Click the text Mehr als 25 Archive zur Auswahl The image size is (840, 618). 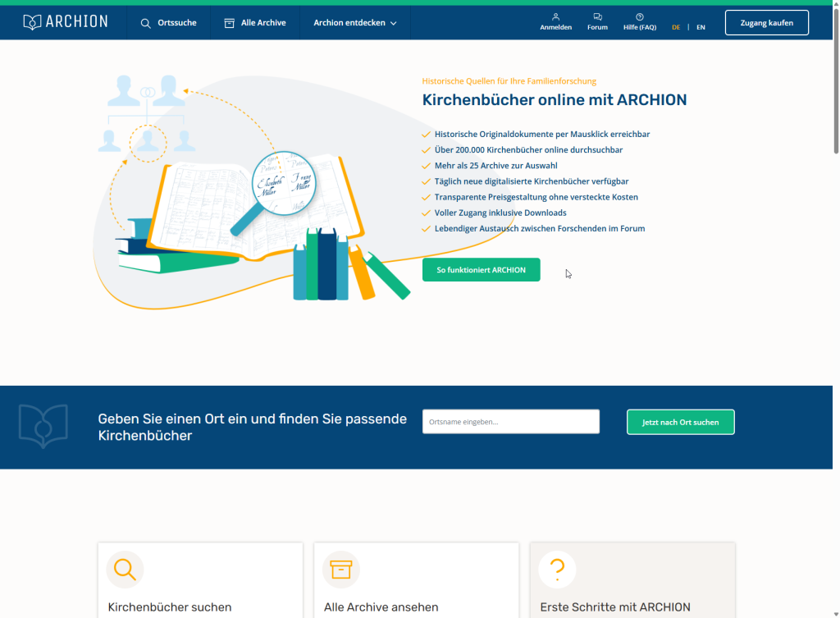(x=495, y=166)
